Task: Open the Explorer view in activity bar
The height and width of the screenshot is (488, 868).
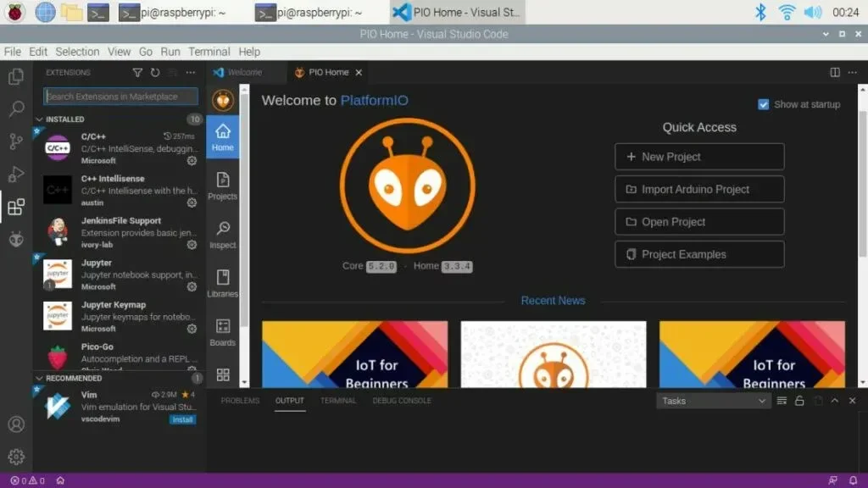Action: (16, 76)
